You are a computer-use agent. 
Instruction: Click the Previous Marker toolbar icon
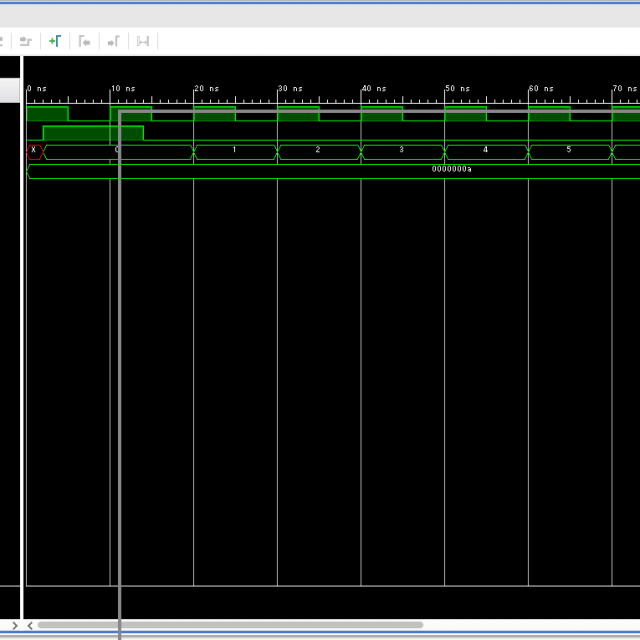85,41
